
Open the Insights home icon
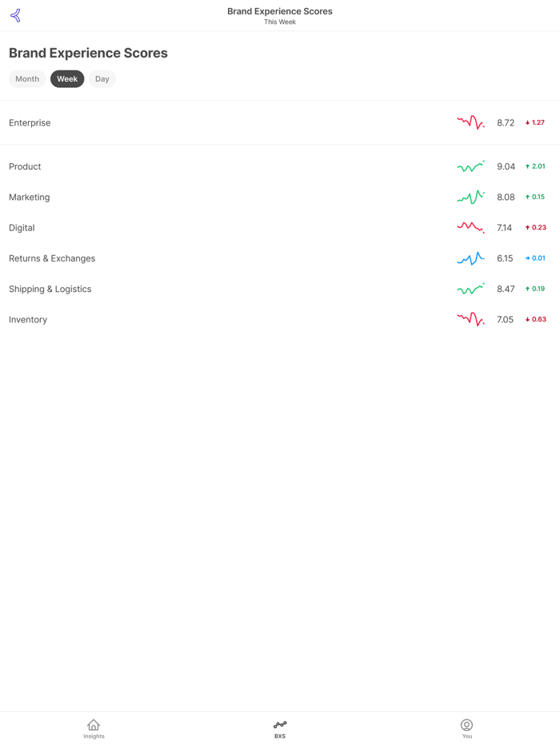[94, 728]
